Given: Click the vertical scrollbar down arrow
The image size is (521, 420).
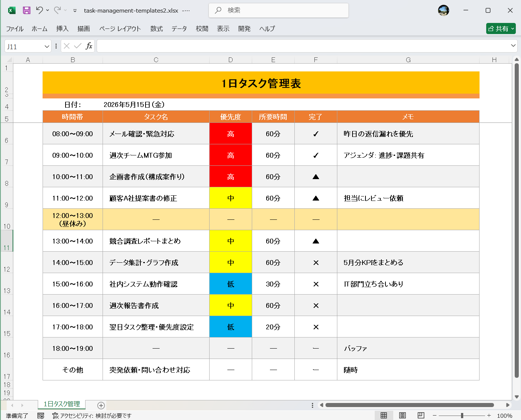Looking at the screenshot, I should click(517, 397).
